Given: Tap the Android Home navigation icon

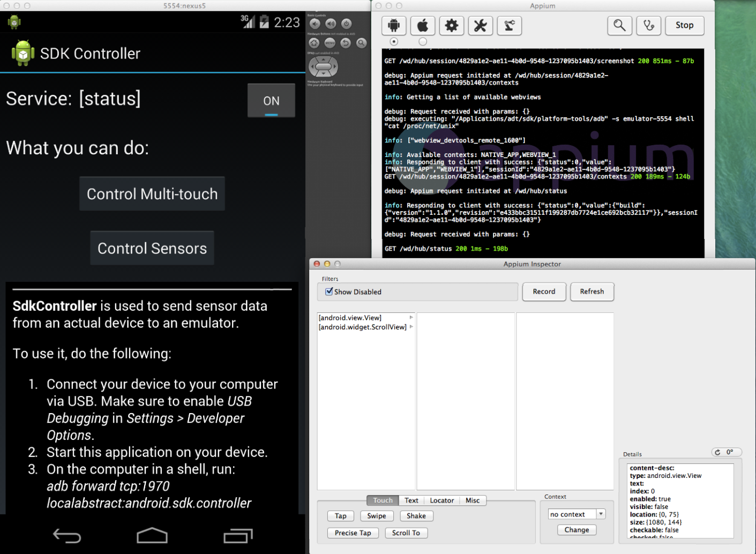Looking at the screenshot, I should (152, 535).
